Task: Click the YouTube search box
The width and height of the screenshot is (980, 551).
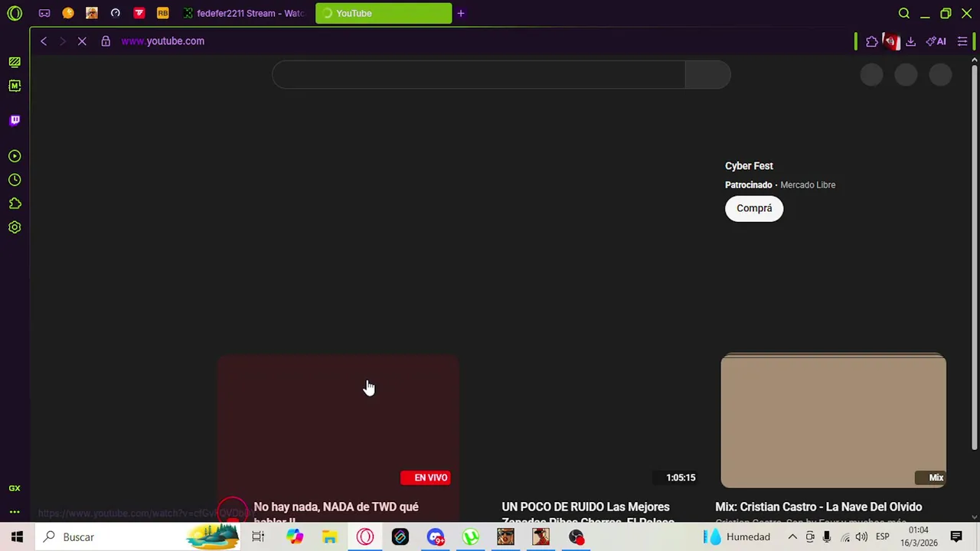Action: pyautogui.click(x=479, y=75)
